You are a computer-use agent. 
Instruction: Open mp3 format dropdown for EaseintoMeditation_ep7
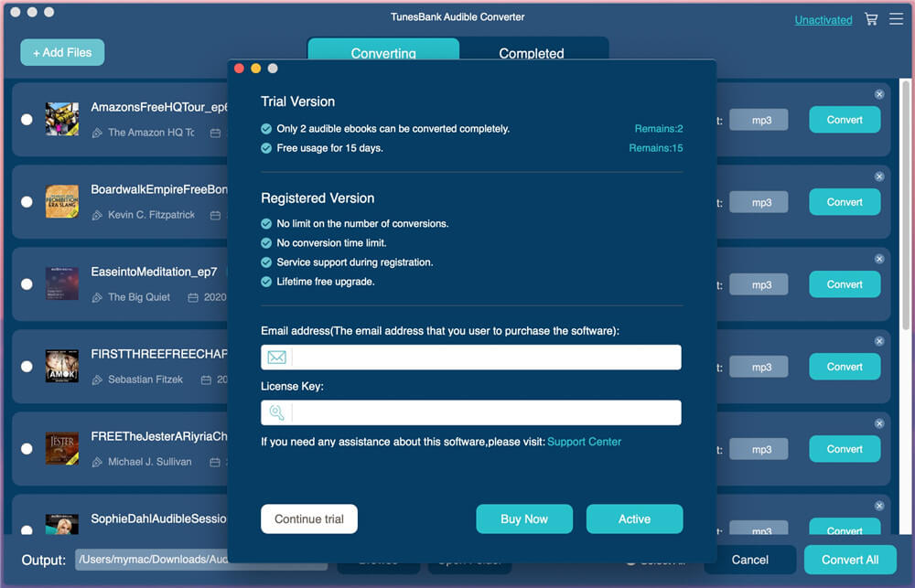click(759, 284)
